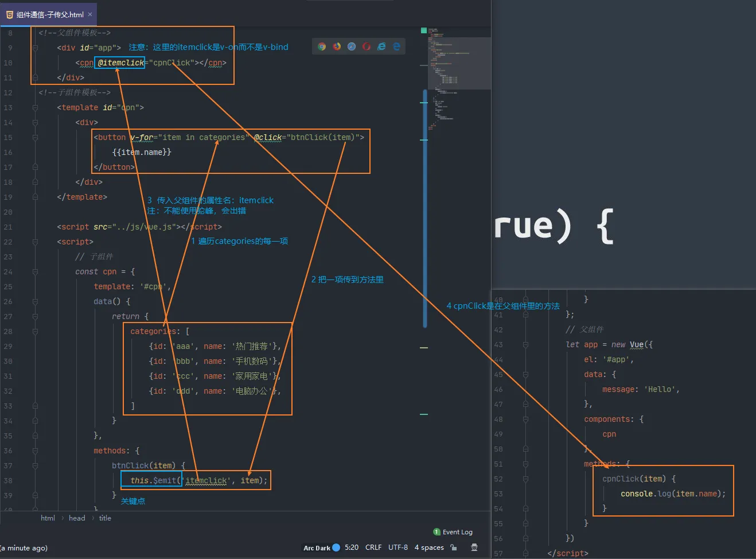756x559 pixels.
Task: Toggle read-only lock icon in status bar
Action: (453, 548)
